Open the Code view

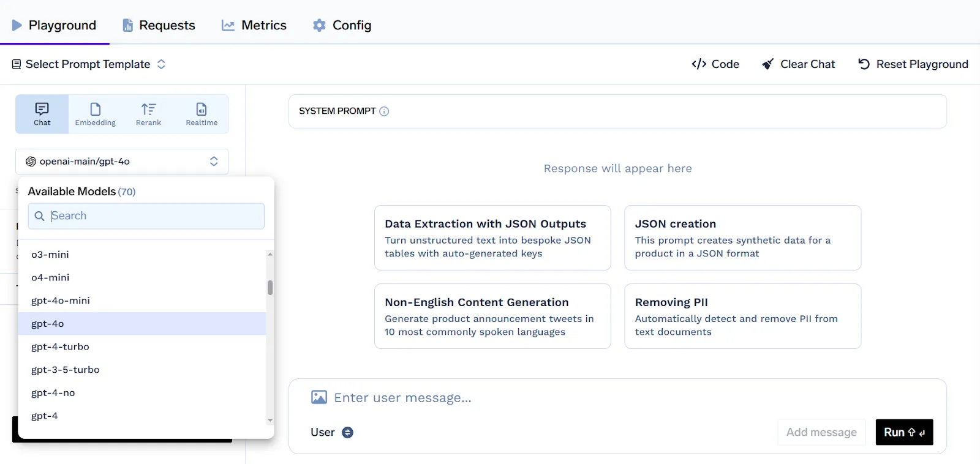coord(715,64)
